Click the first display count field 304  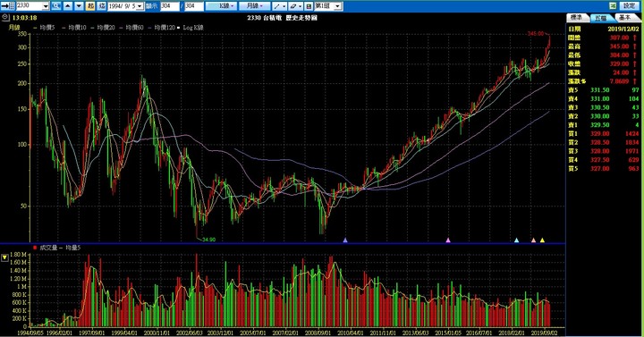[x=170, y=5]
